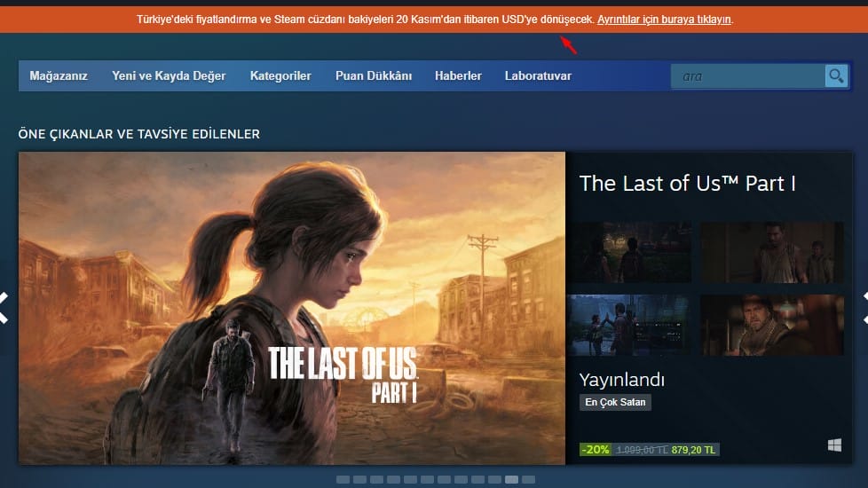The width and height of the screenshot is (868, 488).
Task: Click the 'En Çok Satan' tag
Action: click(x=615, y=402)
